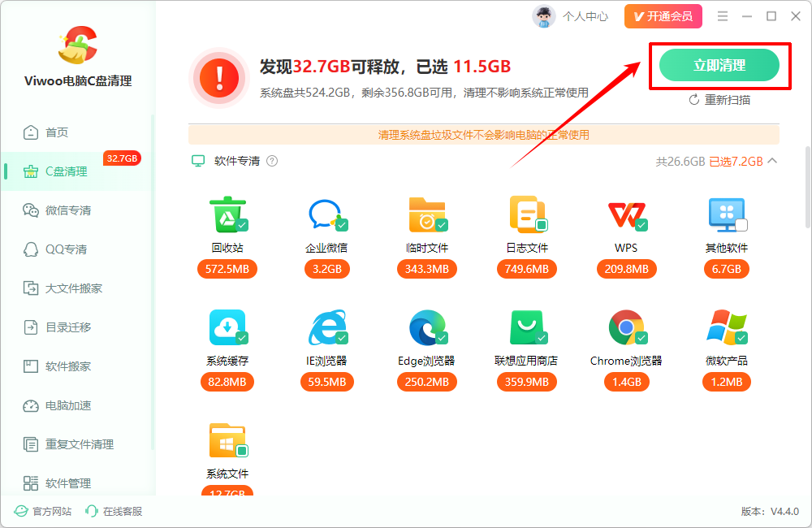
Task: Click the 系统缓存 download icon
Action: click(x=227, y=327)
